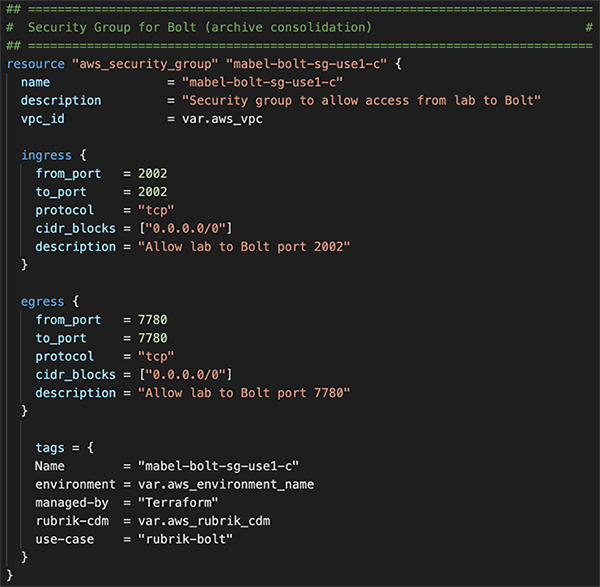Image resolution: width=600 pixels, height=587 pixels.
Task: Place cursor in "aws_security_group" resource type string
Action: pos(145,64)
